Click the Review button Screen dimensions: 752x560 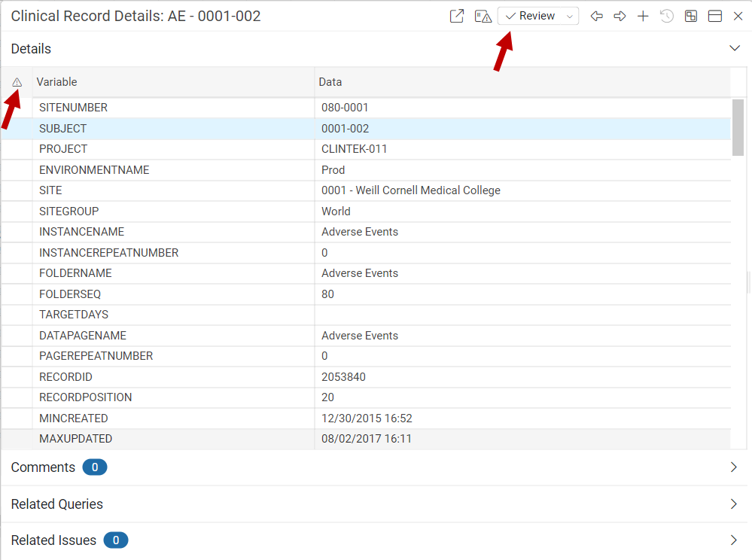[x=530, y=16]
